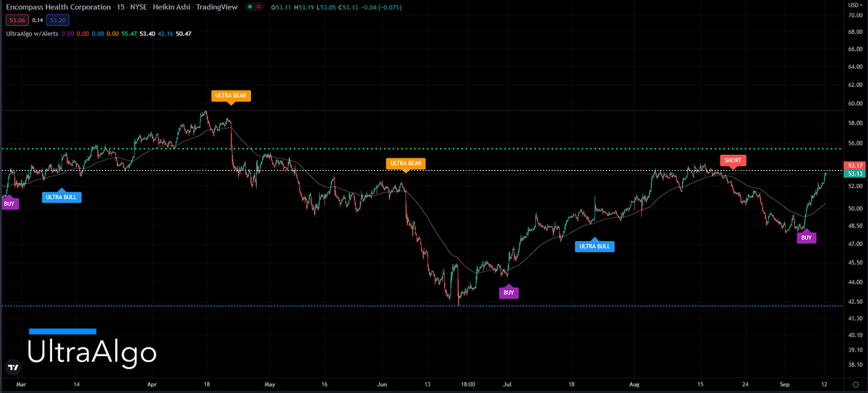Click the SHORT signal label
Viewport: 868px width, 393px height.
[x=733, y=160]
